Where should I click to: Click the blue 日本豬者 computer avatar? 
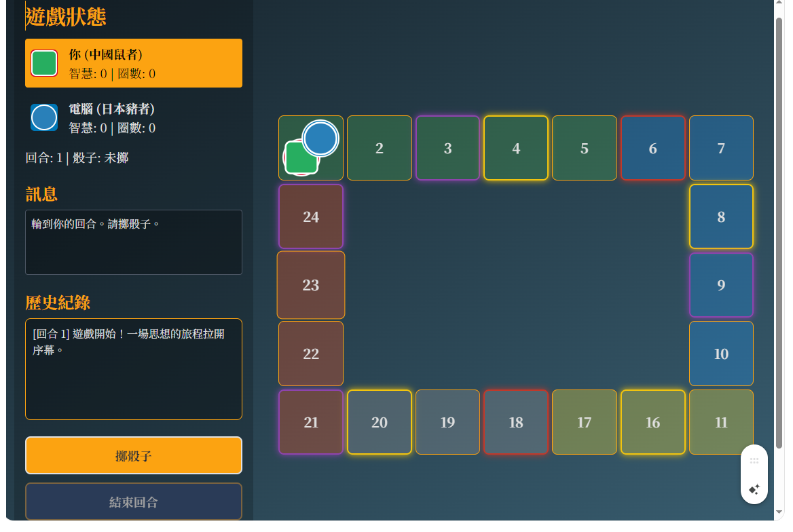point(43,117)
